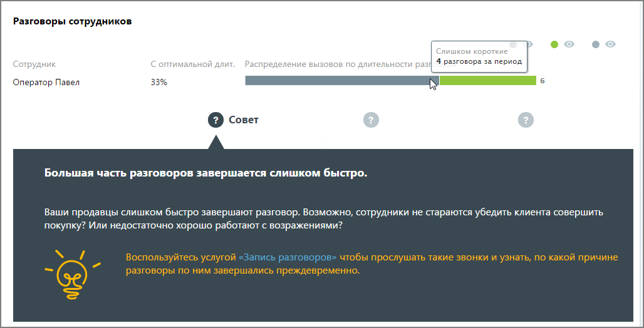Screen dimensions: 644x328
Task: Click the 4 разговора за период tooltip text
Action: point(479,61)
